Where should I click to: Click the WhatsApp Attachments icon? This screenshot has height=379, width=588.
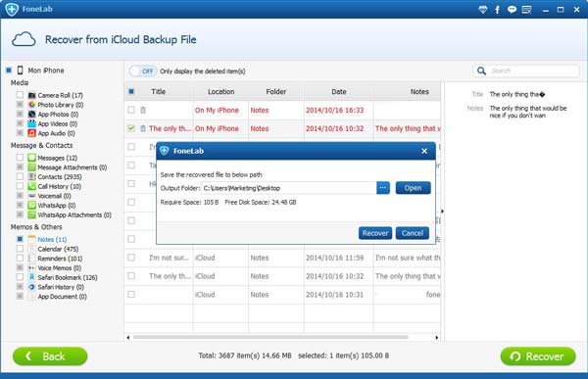tap(32, 214)
